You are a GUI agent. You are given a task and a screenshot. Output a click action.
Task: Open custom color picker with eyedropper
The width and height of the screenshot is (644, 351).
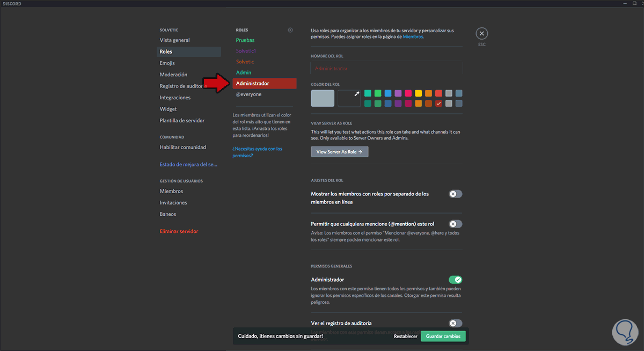(x=349, y=98)
